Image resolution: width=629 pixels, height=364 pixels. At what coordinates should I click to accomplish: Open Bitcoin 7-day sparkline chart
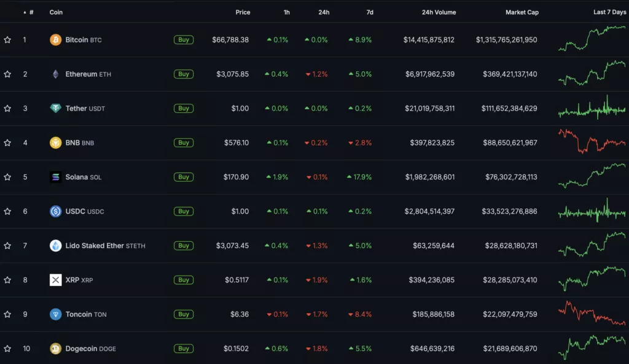click(x=592, y=39)
